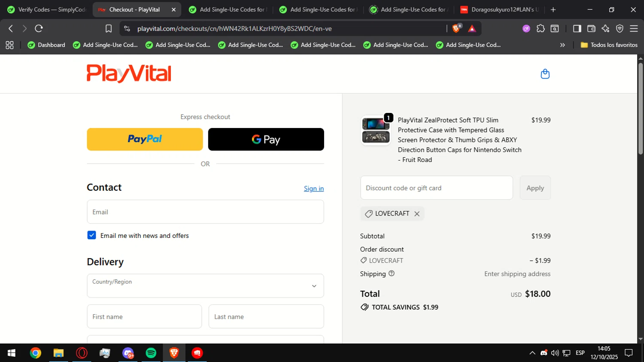Click the browser forward arrow
Viewport: 644px width, 362px height.
coord(24,28)
